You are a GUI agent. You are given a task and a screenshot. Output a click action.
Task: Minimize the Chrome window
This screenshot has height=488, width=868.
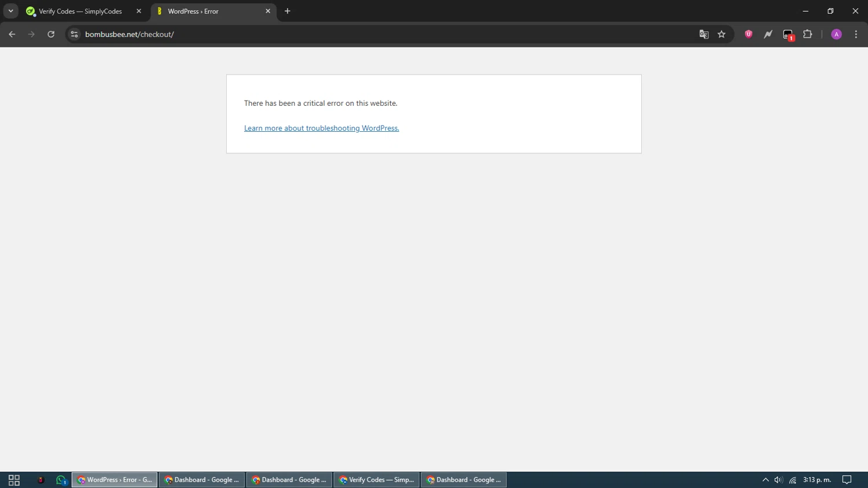coord(805,11)
